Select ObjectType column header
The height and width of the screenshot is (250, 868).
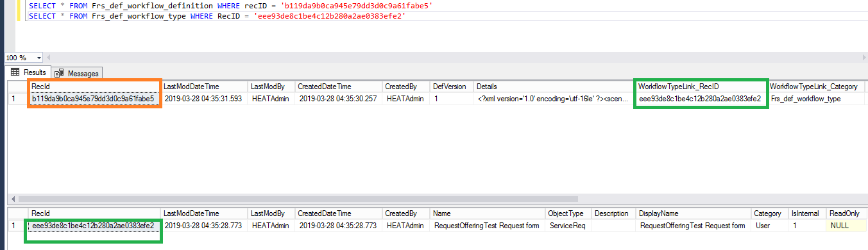[568, 213]
